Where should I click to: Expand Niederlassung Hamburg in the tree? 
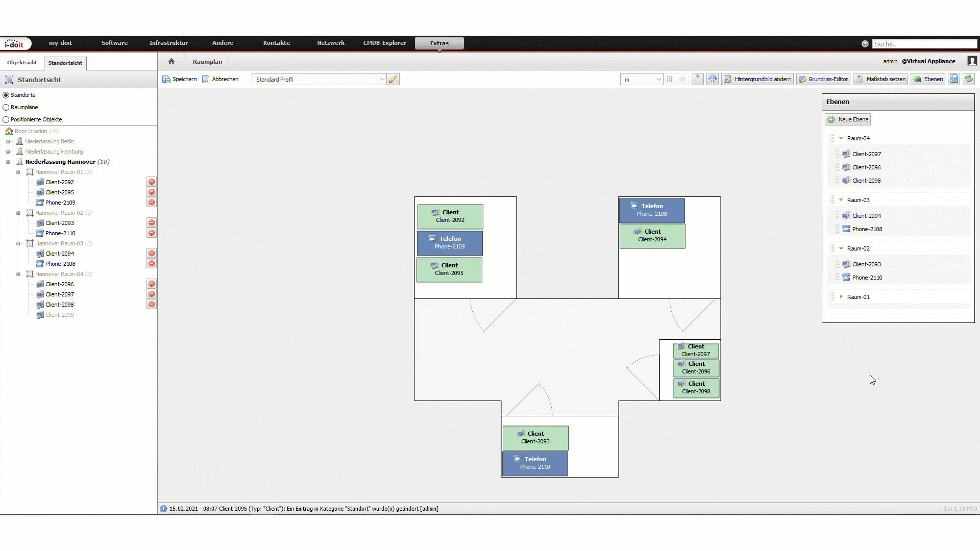(8, 152)
